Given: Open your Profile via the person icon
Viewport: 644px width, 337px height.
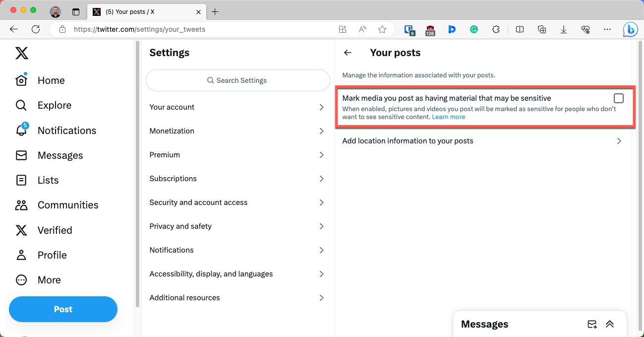Looking at the screenshot, I should tap(21, 255).
